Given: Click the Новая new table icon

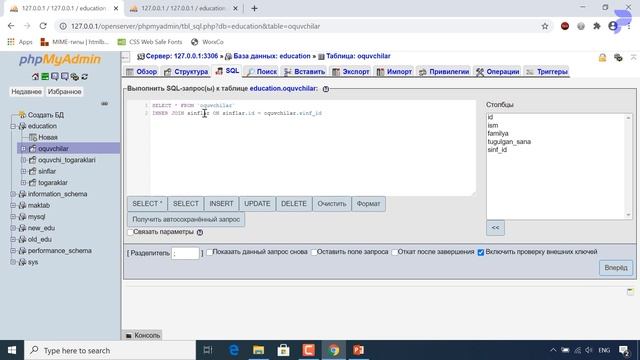Looking at the screenshot, I should click(33, 138).
